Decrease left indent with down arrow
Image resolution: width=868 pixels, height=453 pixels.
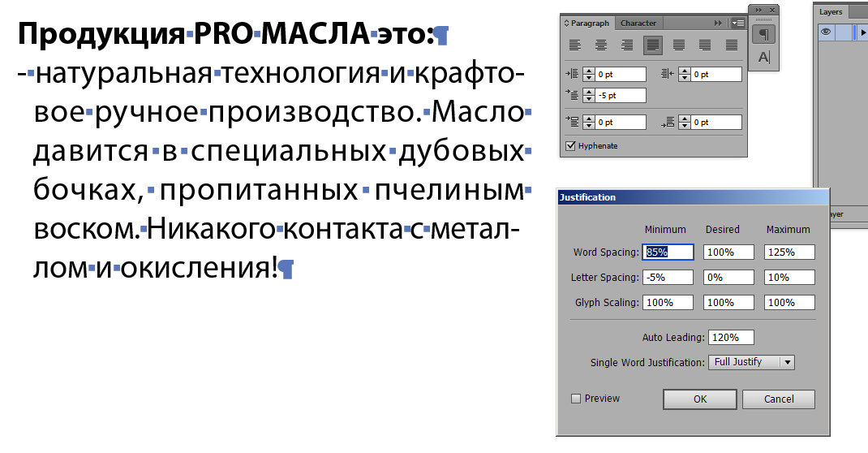588,78
